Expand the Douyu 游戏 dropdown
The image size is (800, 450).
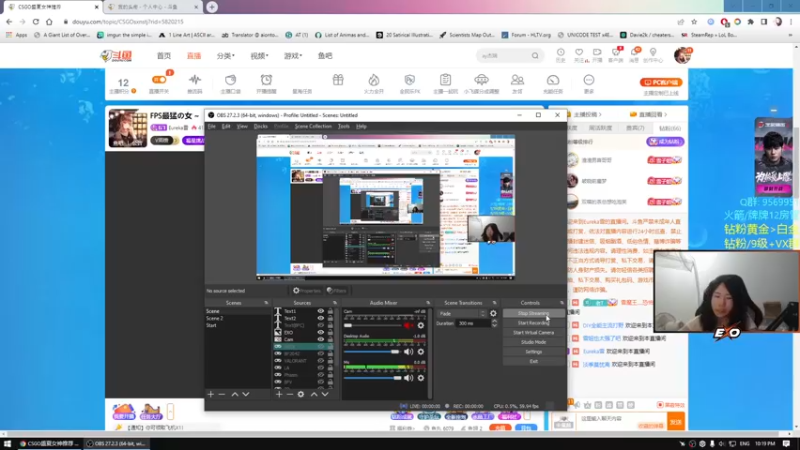(x=293, y=56)
